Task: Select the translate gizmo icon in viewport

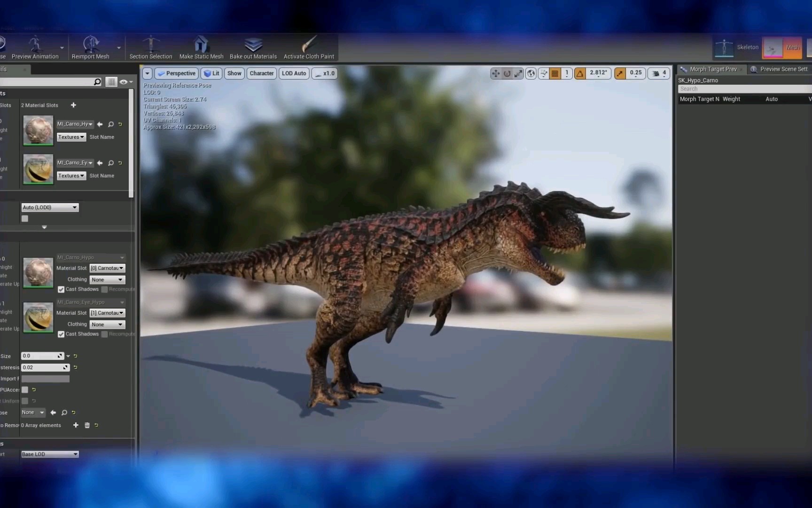Action: click(495, 73)
